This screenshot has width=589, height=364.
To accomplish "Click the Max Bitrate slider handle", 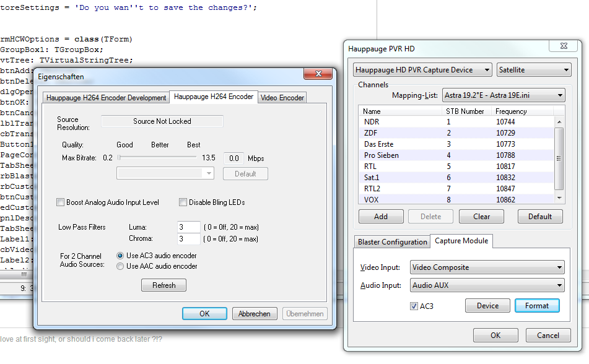I will [x=119, y=157].
